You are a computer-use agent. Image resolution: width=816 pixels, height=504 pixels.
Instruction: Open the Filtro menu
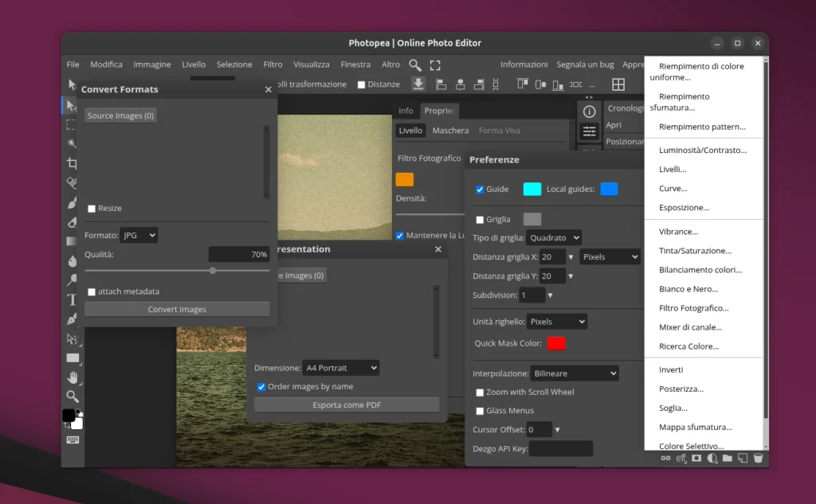pos(273,64)
